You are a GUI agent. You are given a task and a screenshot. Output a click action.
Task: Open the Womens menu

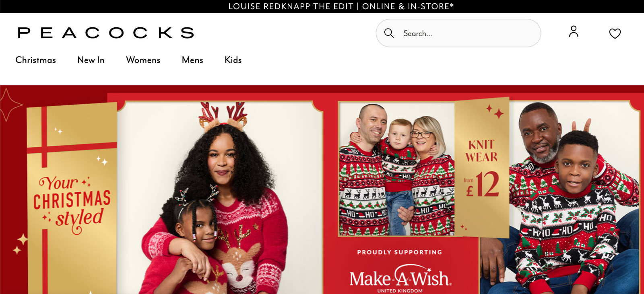[143, 60]
